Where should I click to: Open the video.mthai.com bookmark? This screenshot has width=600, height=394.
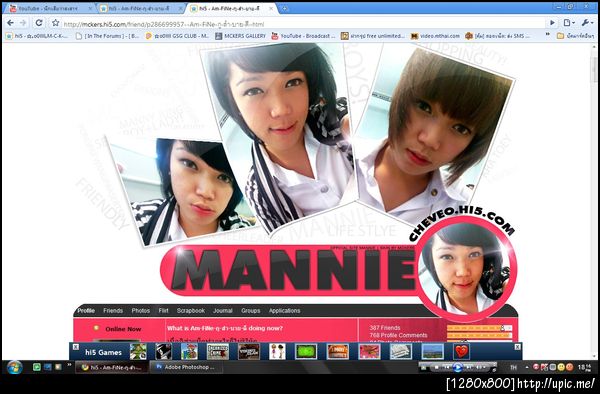[435, 36]
